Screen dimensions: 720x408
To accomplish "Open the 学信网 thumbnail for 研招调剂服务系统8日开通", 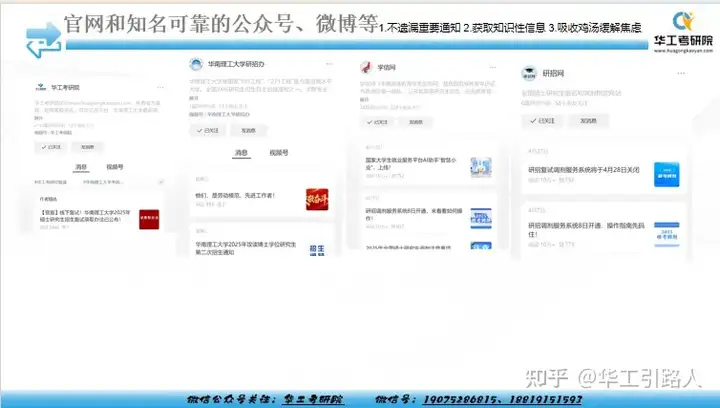I will click(x=481, y=218).
